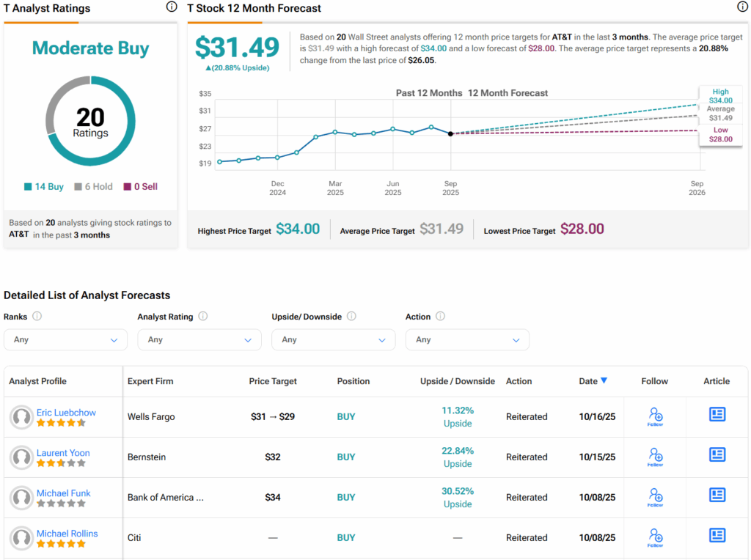Click the Ranks filter info icon
Screen dimensions: 751x560
click(x=37, y=317)
